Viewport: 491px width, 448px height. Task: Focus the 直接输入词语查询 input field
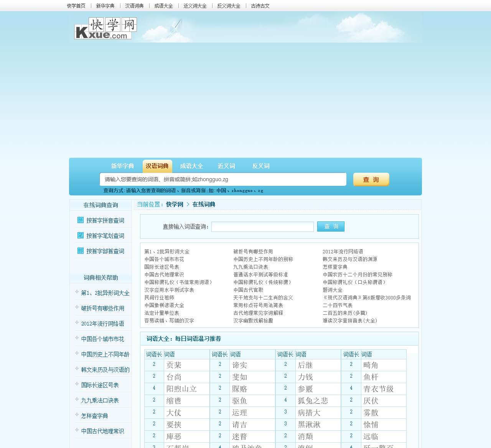click(262, 226)
